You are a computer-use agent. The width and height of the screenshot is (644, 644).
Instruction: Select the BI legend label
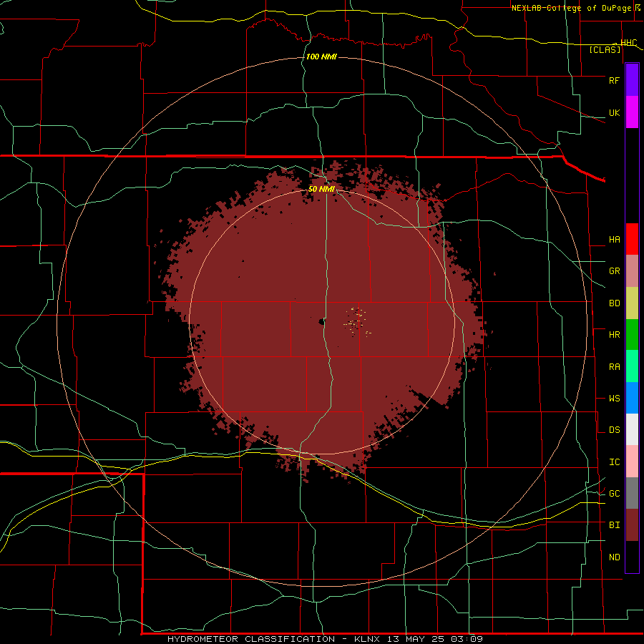pos(614,525)
